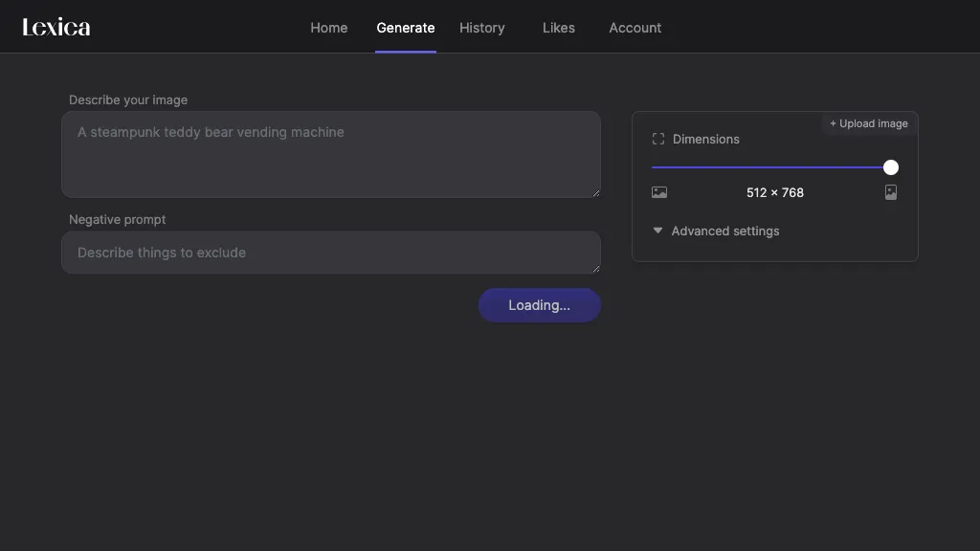Click the Dimensions frame icon

pos(658,139)
